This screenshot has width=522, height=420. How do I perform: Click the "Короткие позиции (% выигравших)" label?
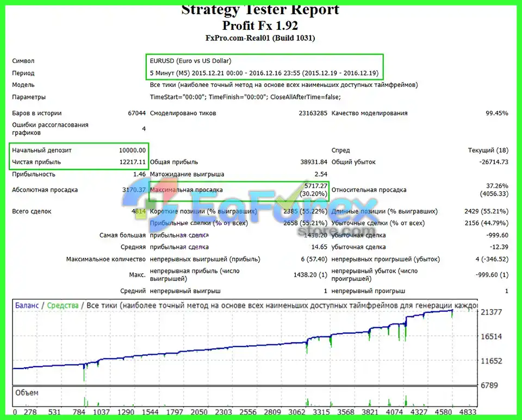(x=203, y=211)
